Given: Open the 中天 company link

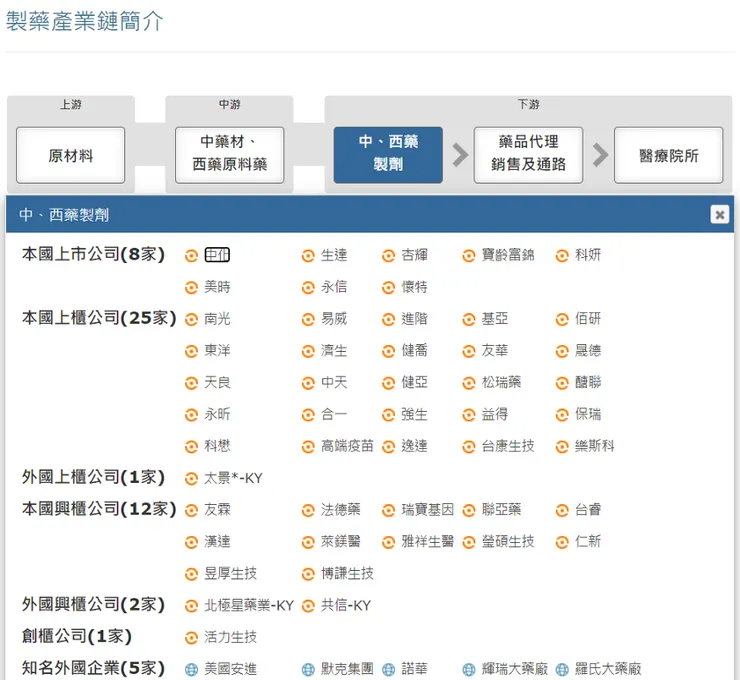Looking at the screenshot, I should [x=334, y=382].
